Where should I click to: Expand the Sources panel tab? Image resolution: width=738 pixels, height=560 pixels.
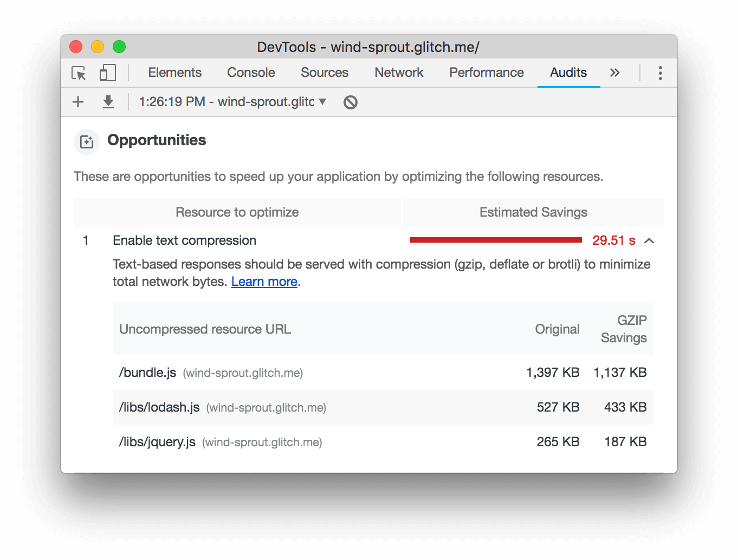point(324,73)
